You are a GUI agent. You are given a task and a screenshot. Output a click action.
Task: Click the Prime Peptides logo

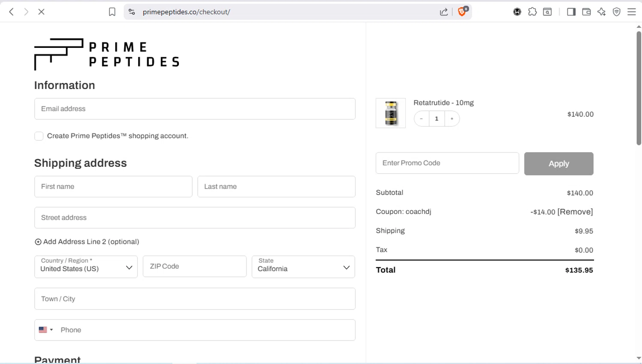click(107, 54)
